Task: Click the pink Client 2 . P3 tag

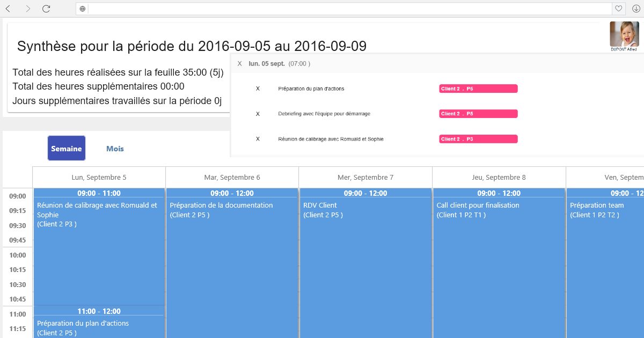Action: (478, 139)
